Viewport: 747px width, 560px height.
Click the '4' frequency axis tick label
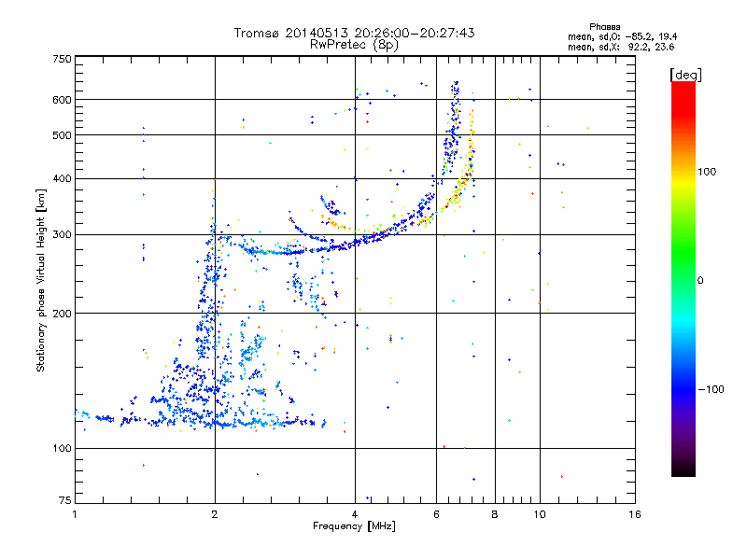point(355,514)
